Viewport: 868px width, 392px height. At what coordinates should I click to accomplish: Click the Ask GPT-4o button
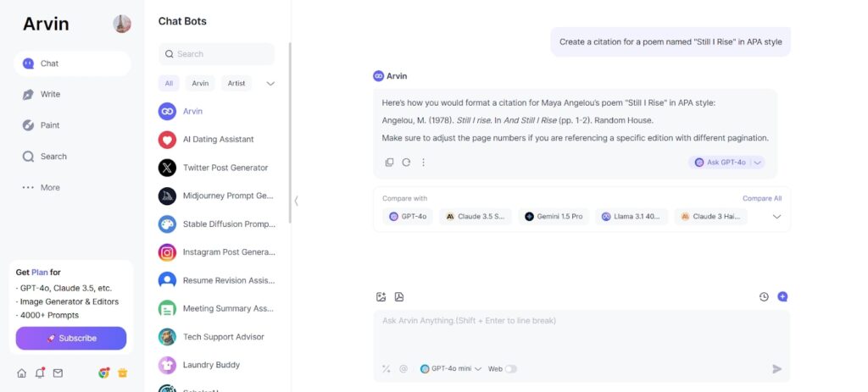click(721, 163)
